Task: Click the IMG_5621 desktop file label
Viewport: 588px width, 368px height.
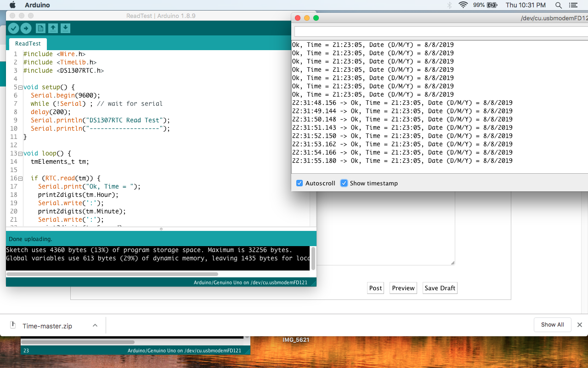Action: (x=296, y=340)
